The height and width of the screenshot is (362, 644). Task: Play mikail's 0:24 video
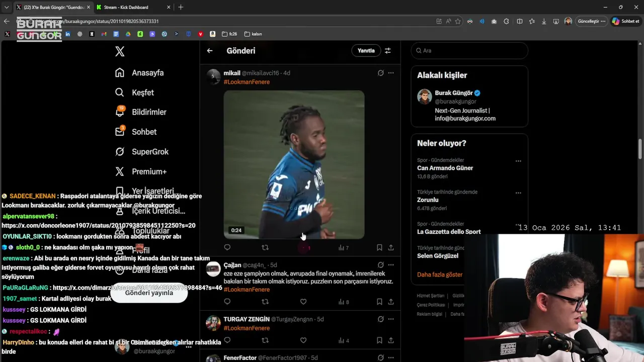tap(294, 164)
